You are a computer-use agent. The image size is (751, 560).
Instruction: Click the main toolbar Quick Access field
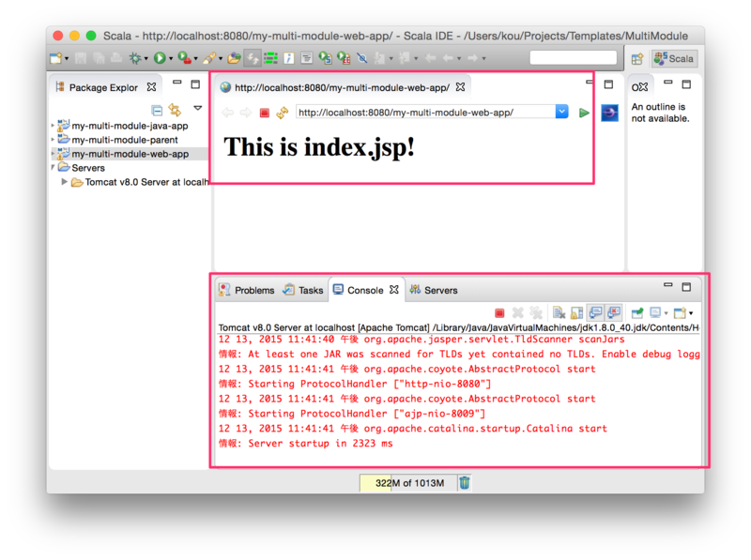click(x=573, y=57)
